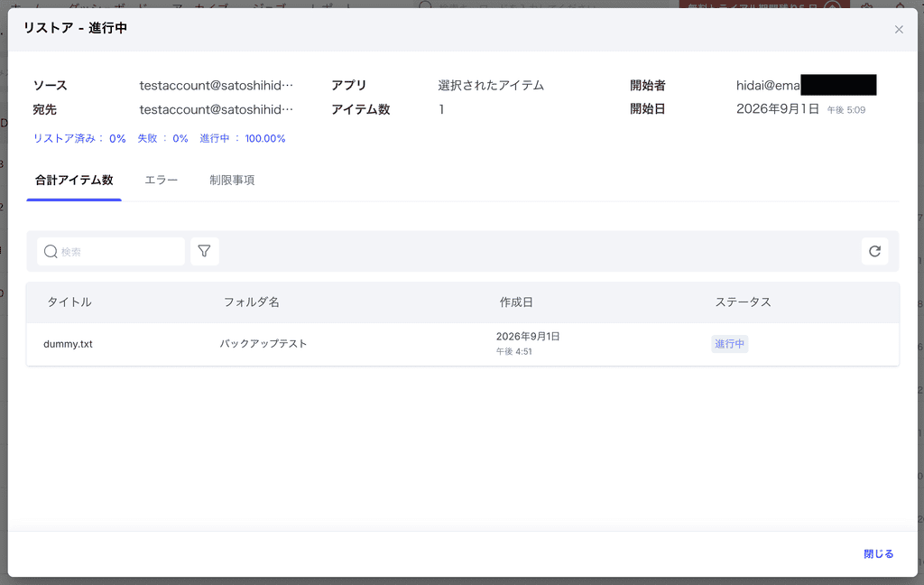Click the 進行中 100.00% status link

[242, 139]
